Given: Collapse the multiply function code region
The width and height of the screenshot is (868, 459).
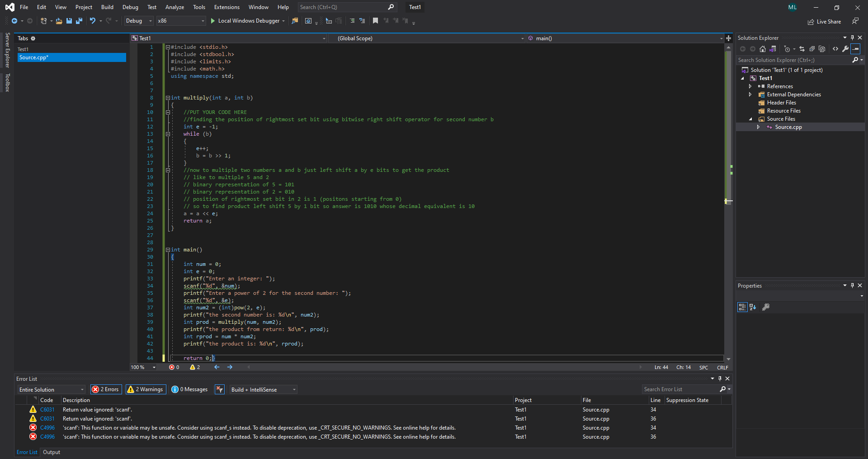Looking at the screenshot, I should (167, 98).
